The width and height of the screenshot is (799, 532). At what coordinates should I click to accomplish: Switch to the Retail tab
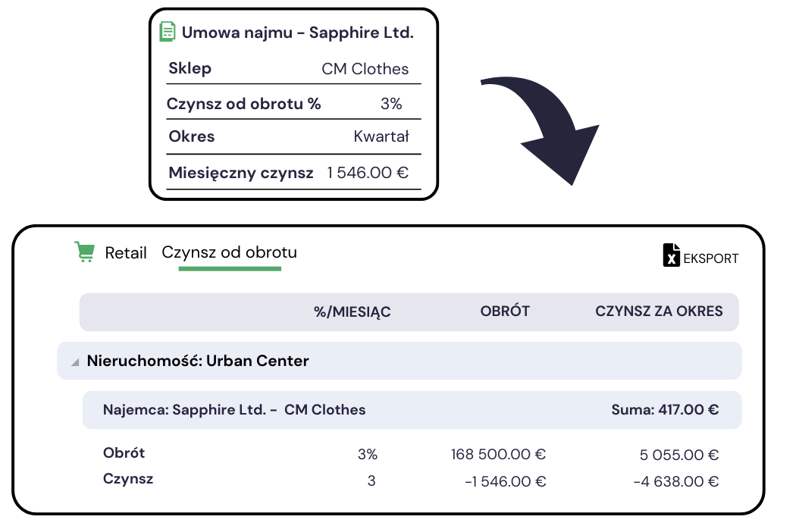click(x=126, y=253)
